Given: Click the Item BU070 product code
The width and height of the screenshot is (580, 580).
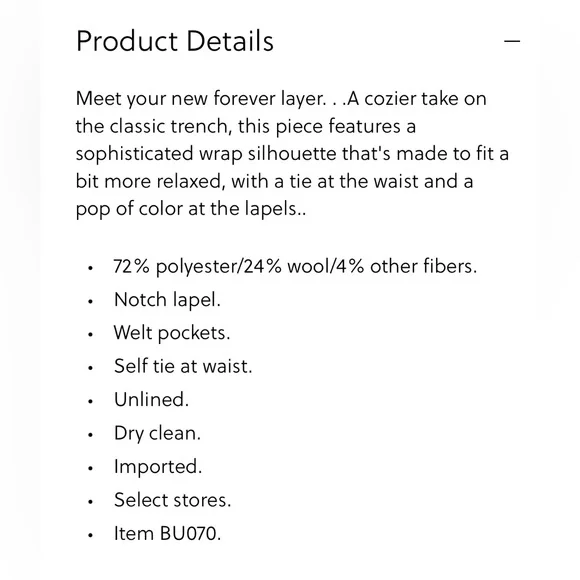Looking at the screenshot, I should (x=167, y=533).
